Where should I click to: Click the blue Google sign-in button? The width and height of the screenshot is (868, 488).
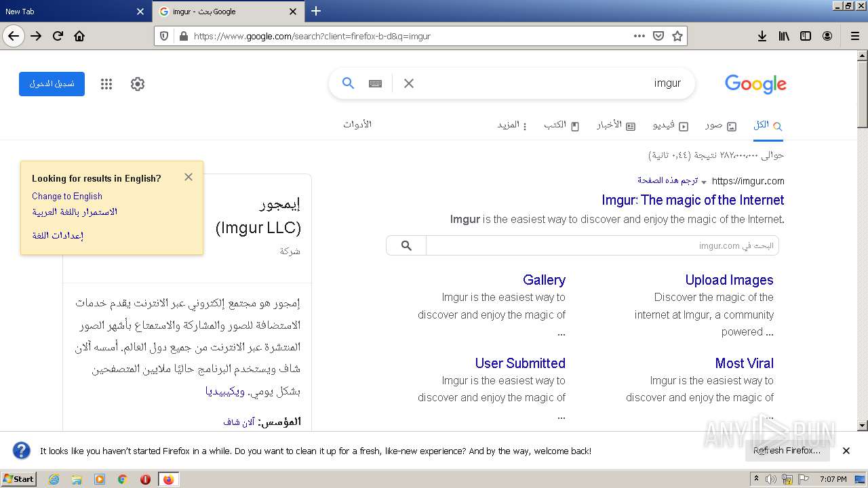tap(52, 84)
